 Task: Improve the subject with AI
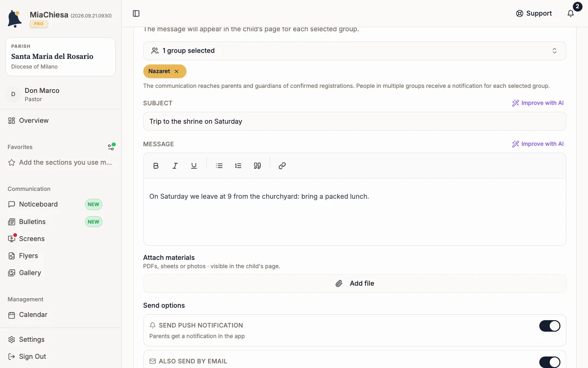pyautogui.click(x=537, y=103)
